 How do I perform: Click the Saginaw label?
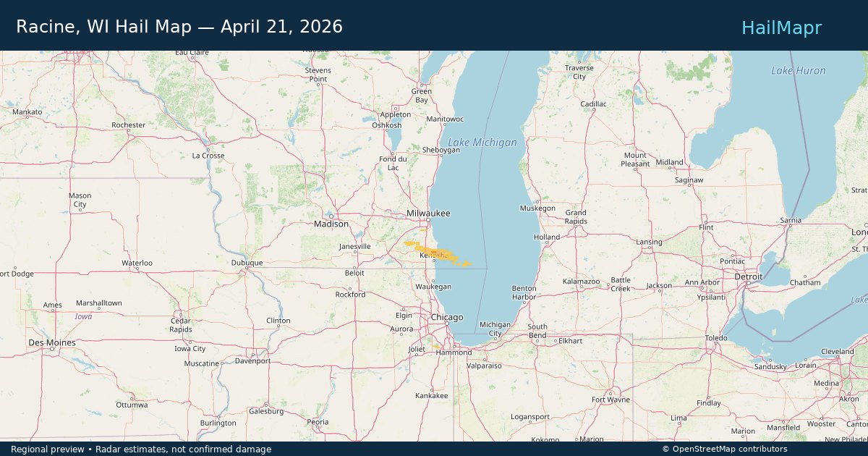(x=688, y=180)
